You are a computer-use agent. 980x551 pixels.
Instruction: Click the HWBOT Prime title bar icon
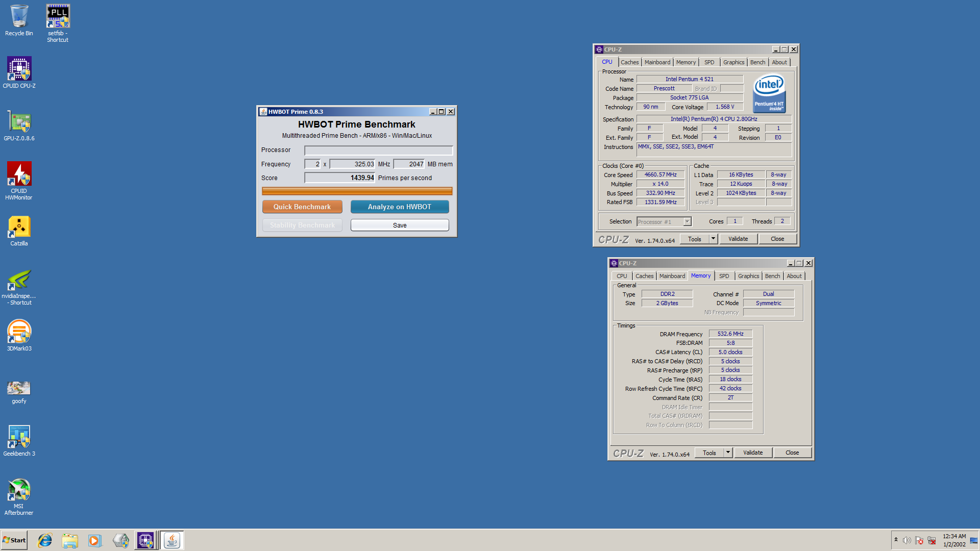coord(263,112)
